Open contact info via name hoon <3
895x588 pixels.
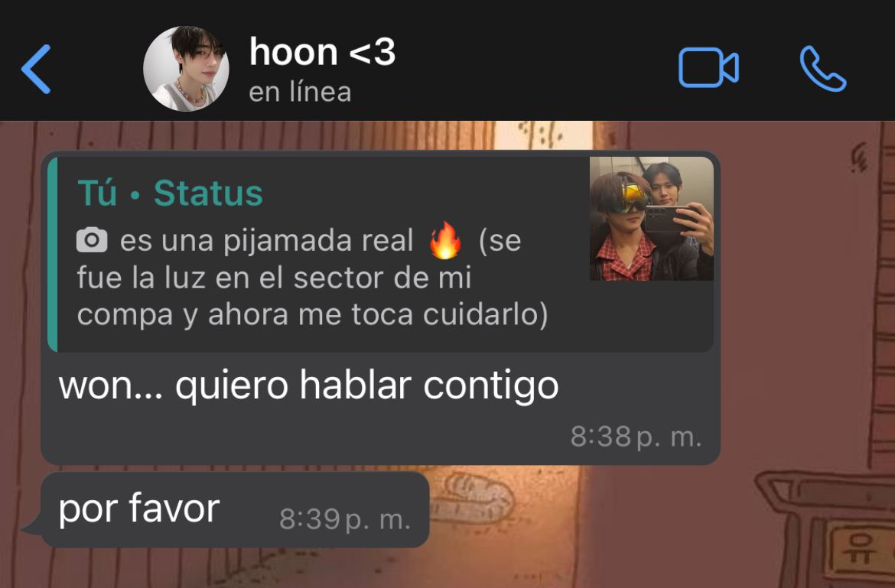(x=322, y=53)
